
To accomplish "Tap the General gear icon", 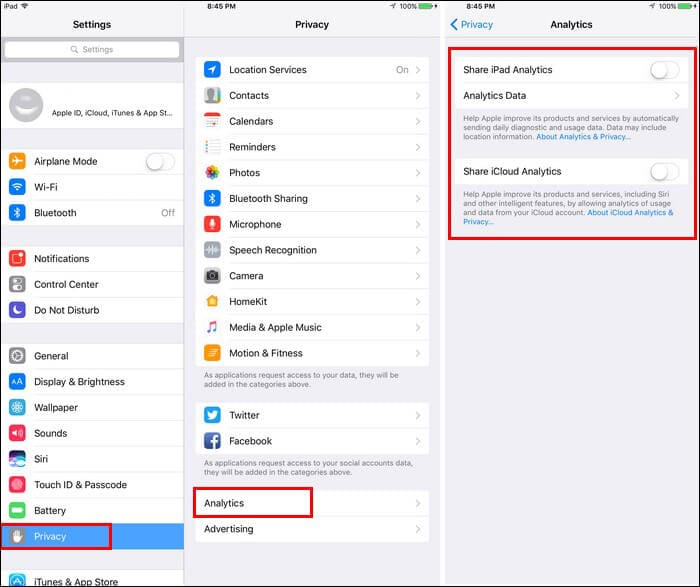I will click(17, 356).
